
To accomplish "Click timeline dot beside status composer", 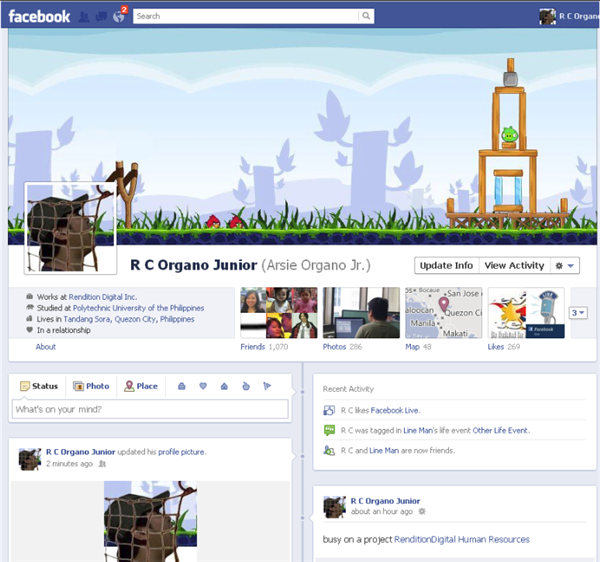I will coord(302,392).
